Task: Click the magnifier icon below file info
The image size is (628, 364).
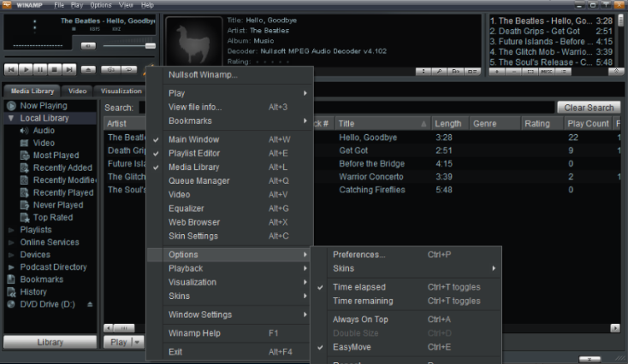Action: tap(440, 72)
